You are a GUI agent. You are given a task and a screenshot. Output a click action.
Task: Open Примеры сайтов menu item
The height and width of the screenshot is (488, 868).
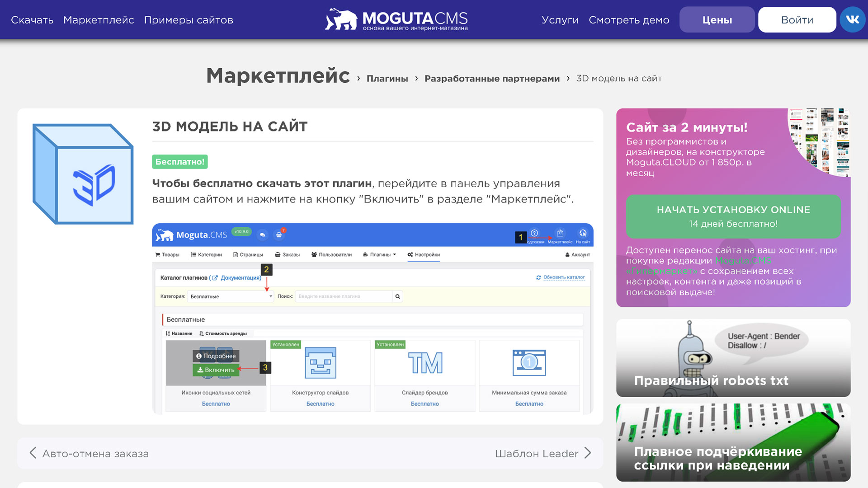(188, 19)
